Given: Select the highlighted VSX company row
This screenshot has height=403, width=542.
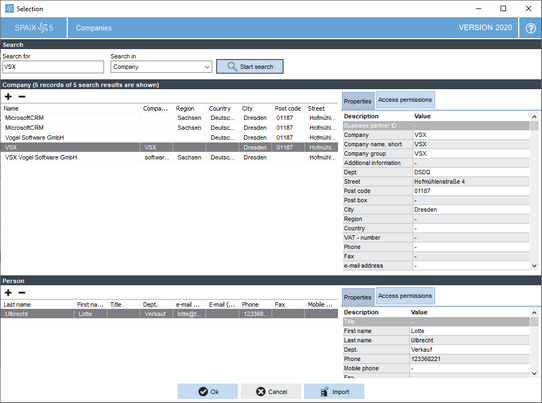Looking at the screenshot, I should 169,148.
